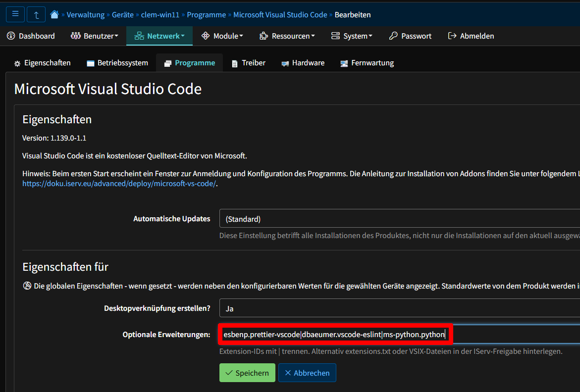Screen dimensions: 580x392
Task: Save changes with the Speichern button
Action: [247, 373]
